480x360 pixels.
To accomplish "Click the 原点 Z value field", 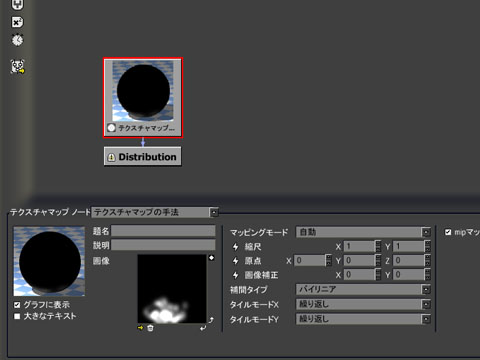I will pos(409,261).
